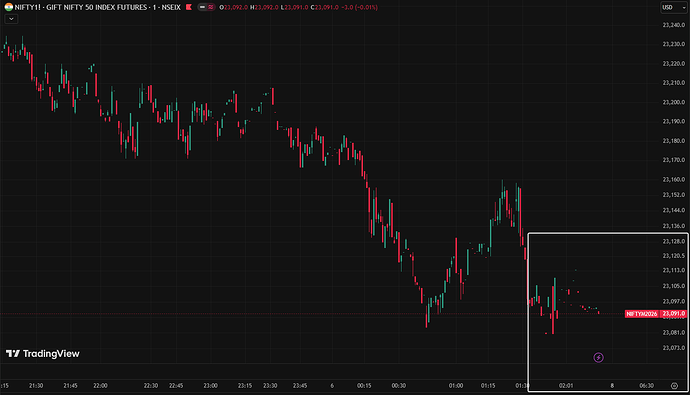Click the open value O23,092.0

(x=234, y=7)
